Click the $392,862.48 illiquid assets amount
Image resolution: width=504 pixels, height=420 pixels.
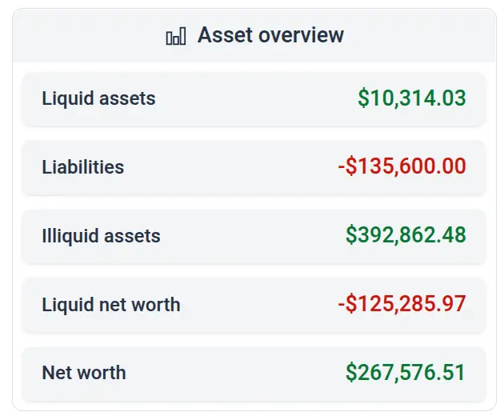pyautogui.click(x=406, y=235)
